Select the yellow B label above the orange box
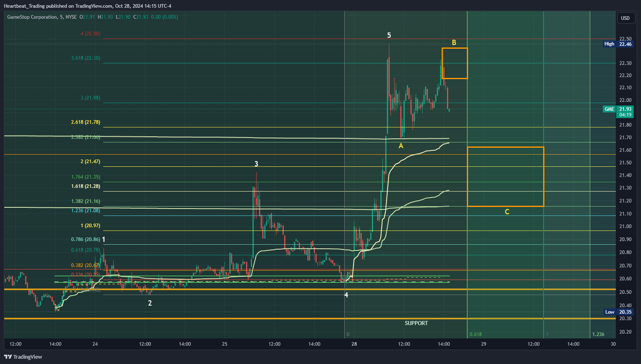 [x=454, y=43]
